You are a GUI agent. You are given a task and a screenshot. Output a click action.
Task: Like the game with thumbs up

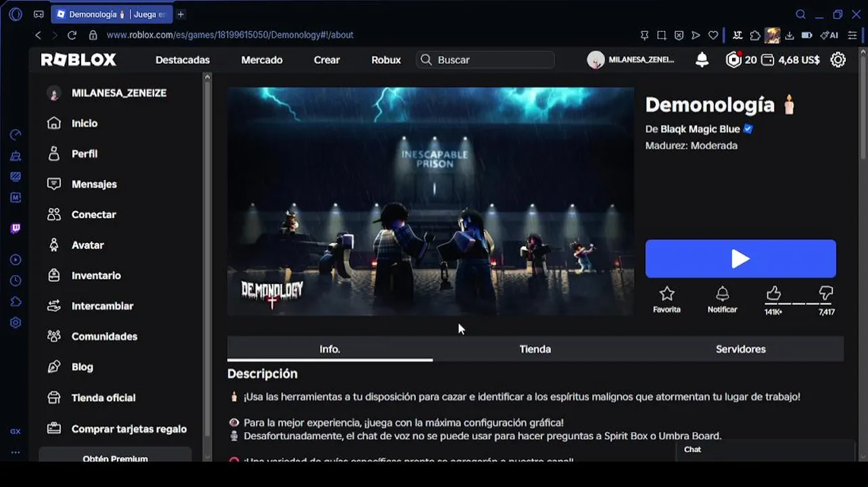(773, 294)
